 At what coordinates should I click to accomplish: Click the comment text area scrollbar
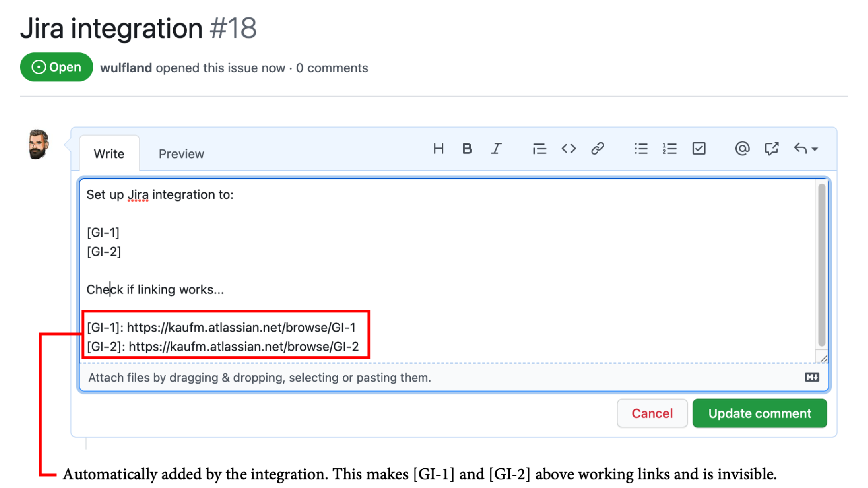pos(821,265)
